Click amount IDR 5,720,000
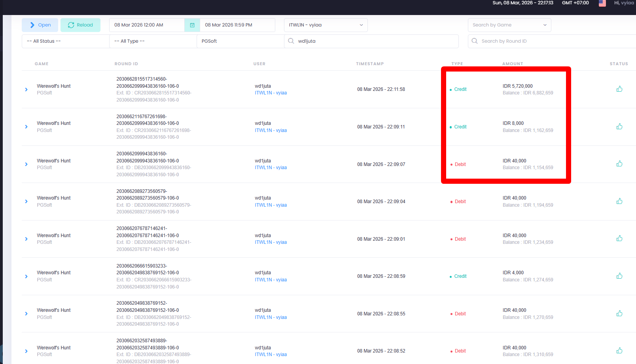The height and width of the screenshot is (364, 636). [518, 86]
